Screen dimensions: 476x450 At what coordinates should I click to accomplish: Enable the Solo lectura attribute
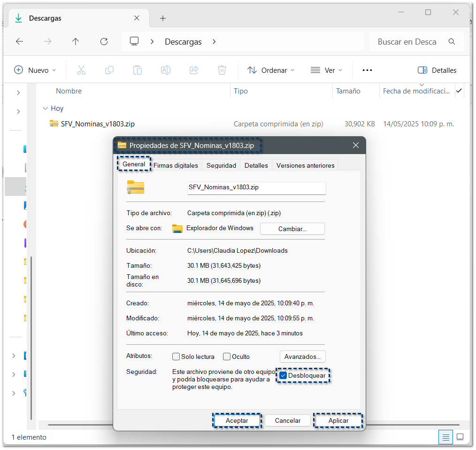coord(177,357)
